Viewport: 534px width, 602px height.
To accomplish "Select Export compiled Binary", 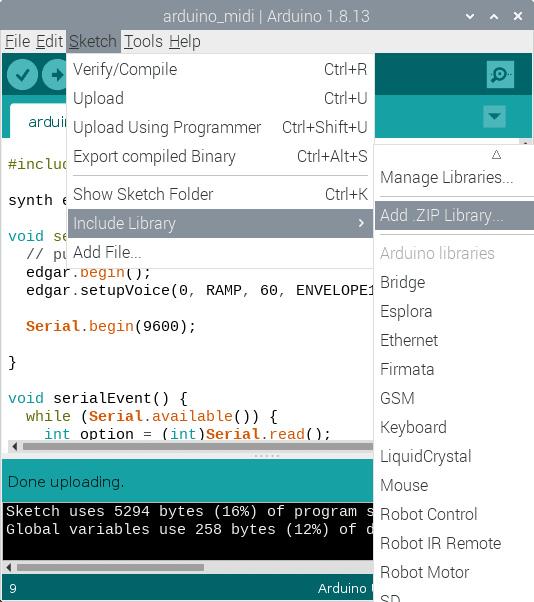I will (220, 157).
